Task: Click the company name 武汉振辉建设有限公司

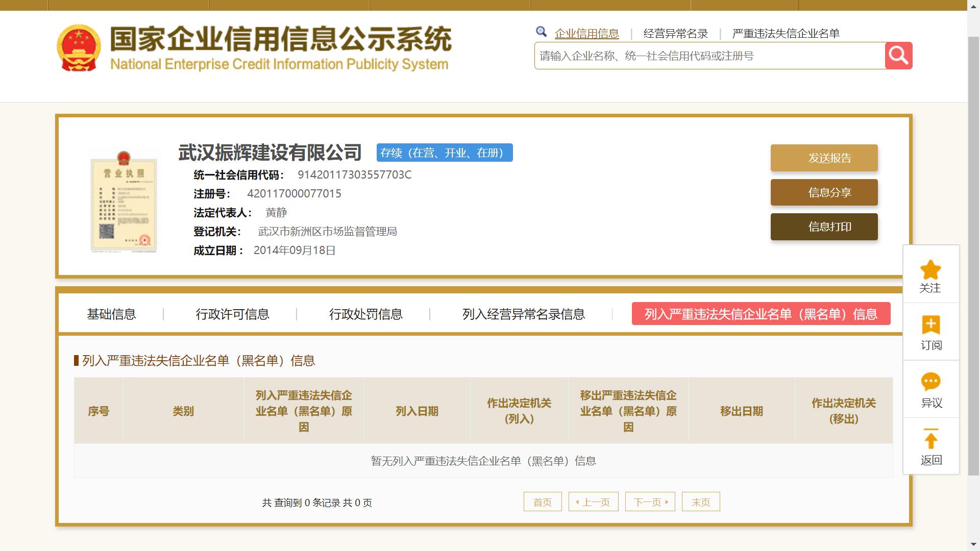Action: point(269,153)
